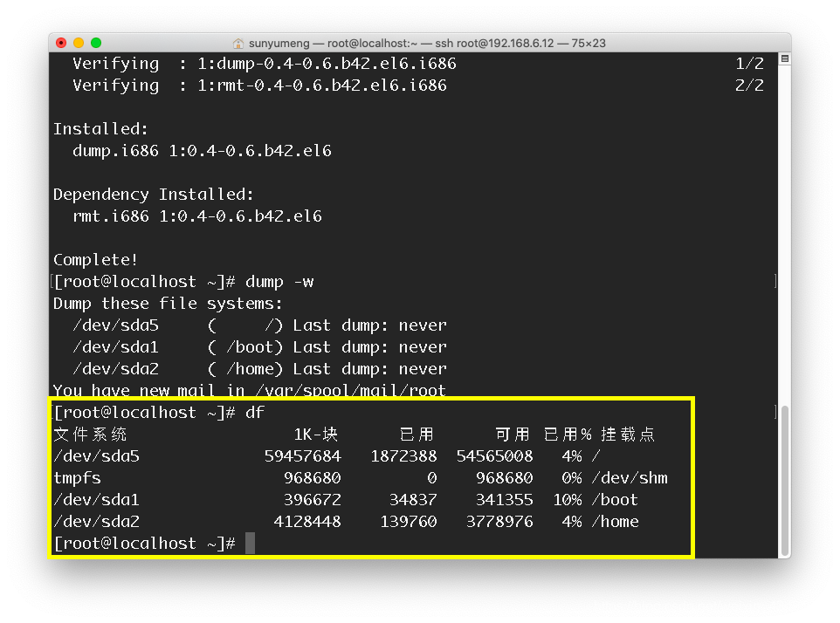This screenshot has height=623, width=840.
Task: Click '( /home) Last dump: never' text
Action: pos(327,369)
